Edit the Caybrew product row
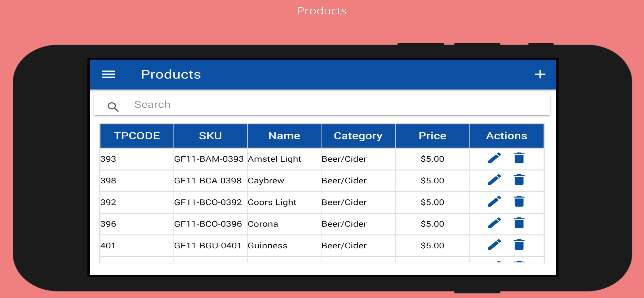Screen dimensions: 644x298 tap(494, 180)
